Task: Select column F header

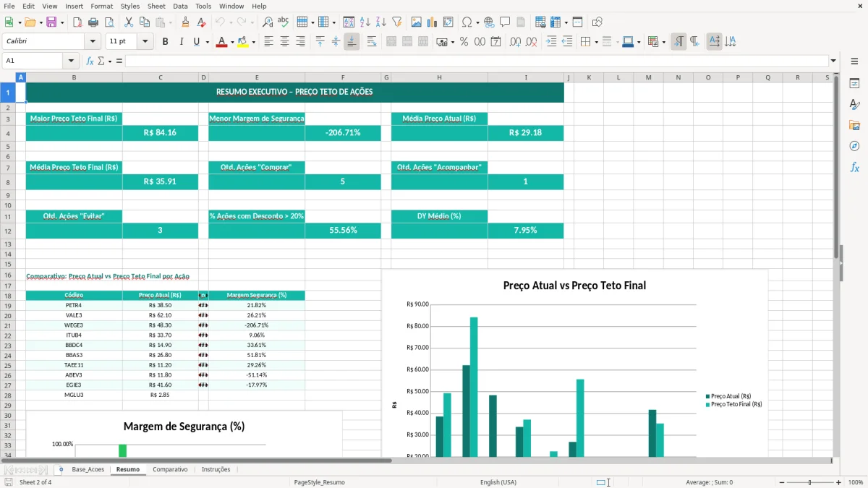Action: (x=343, y=77)
